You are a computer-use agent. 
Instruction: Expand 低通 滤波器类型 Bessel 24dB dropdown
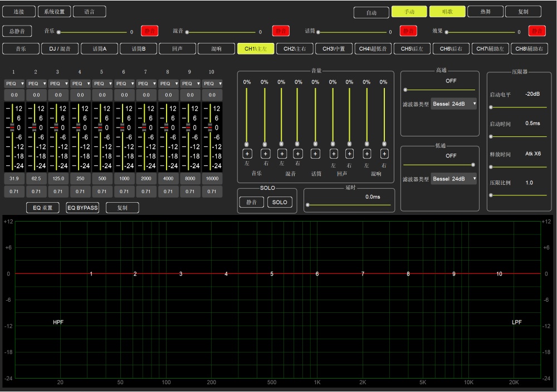(454, 179)
